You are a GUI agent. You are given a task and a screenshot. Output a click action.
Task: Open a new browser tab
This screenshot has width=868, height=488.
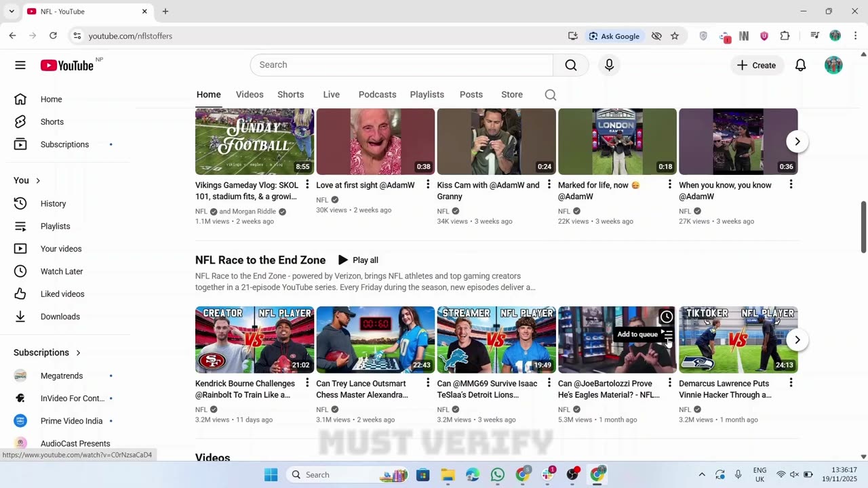pyautogui.click(x=165, y=12)
